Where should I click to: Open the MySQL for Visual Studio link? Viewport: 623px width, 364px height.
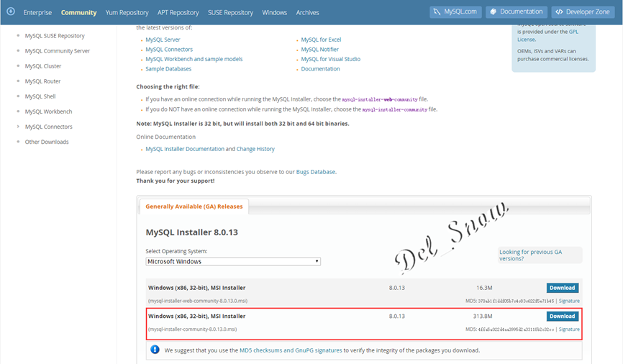point(331,59)
